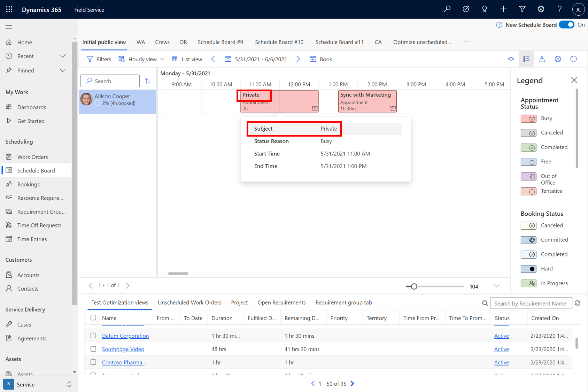
Task: Open Active status link for Contoso Pharma
Action: click(x=502, y=362)
